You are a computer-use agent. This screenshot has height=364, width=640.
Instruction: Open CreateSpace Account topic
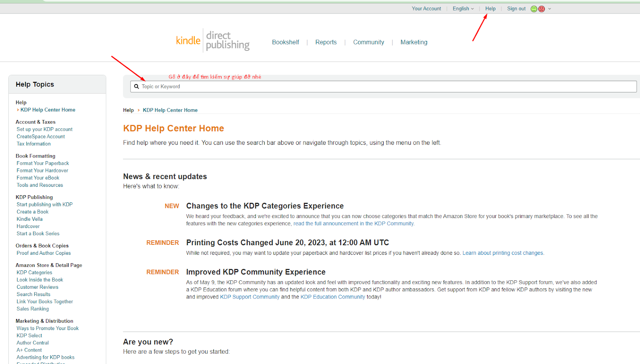pyautogui.click(x=41, y=136)
